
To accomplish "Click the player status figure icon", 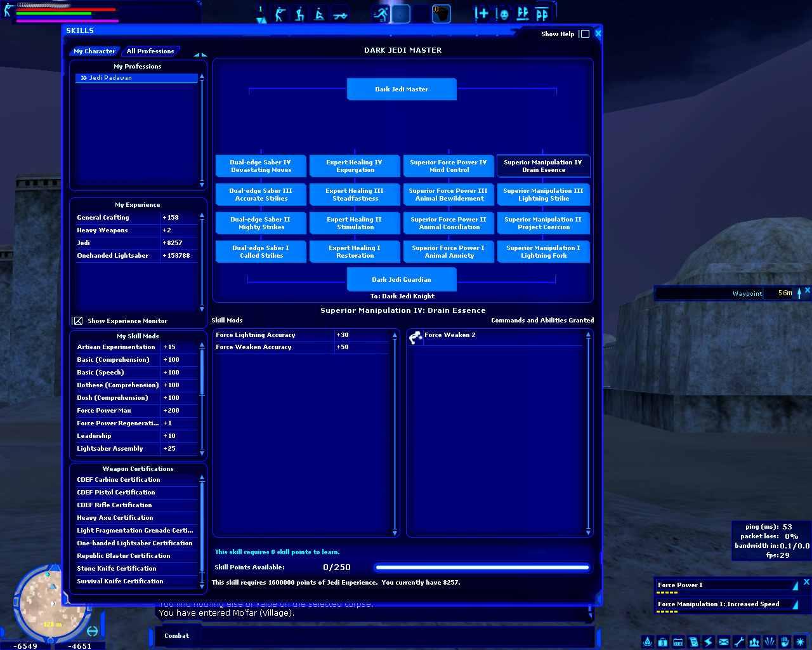I will 8,10.
